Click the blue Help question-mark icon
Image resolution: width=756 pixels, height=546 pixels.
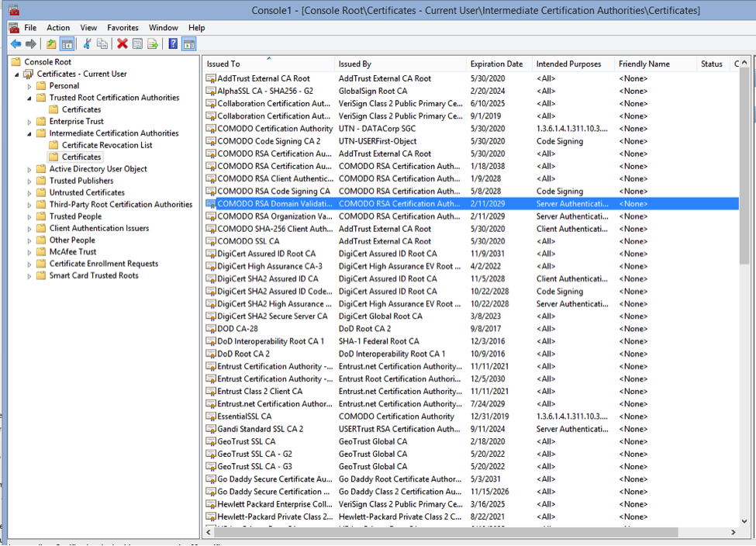(173, 43)
